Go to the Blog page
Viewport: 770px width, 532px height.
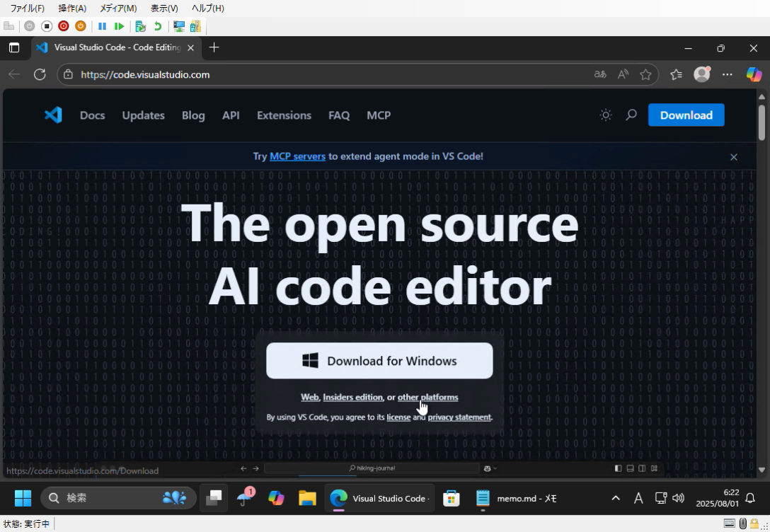(193, 115)
